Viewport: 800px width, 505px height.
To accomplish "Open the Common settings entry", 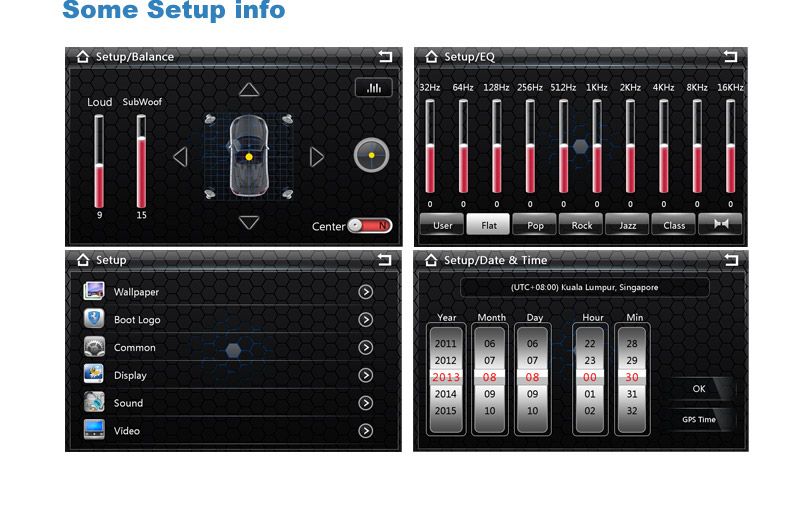I will [134, 348].
